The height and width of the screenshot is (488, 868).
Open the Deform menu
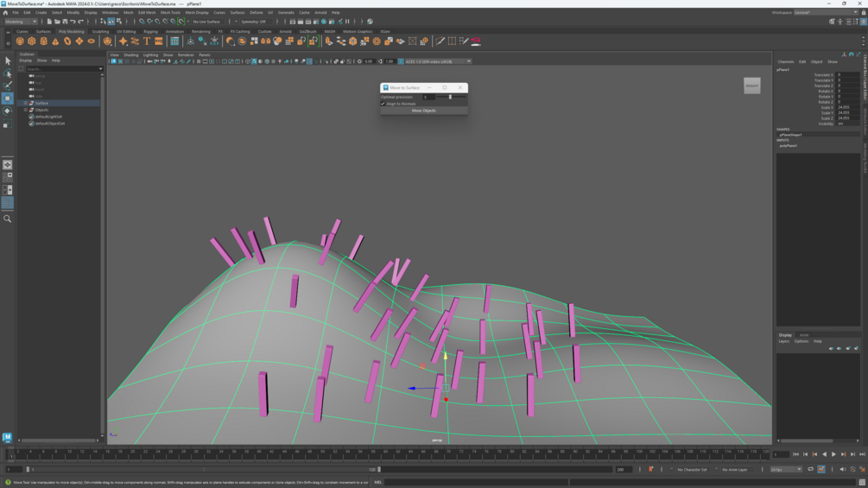pyautogui.click(x=257, y=12)
